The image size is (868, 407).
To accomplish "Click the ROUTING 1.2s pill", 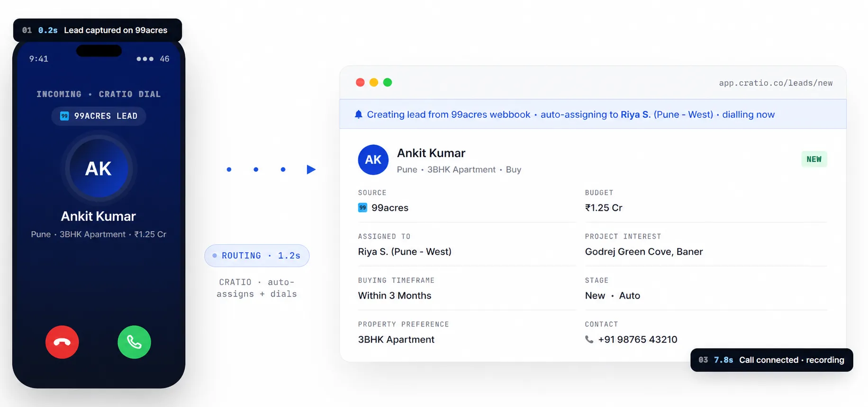I will point(257,256).
